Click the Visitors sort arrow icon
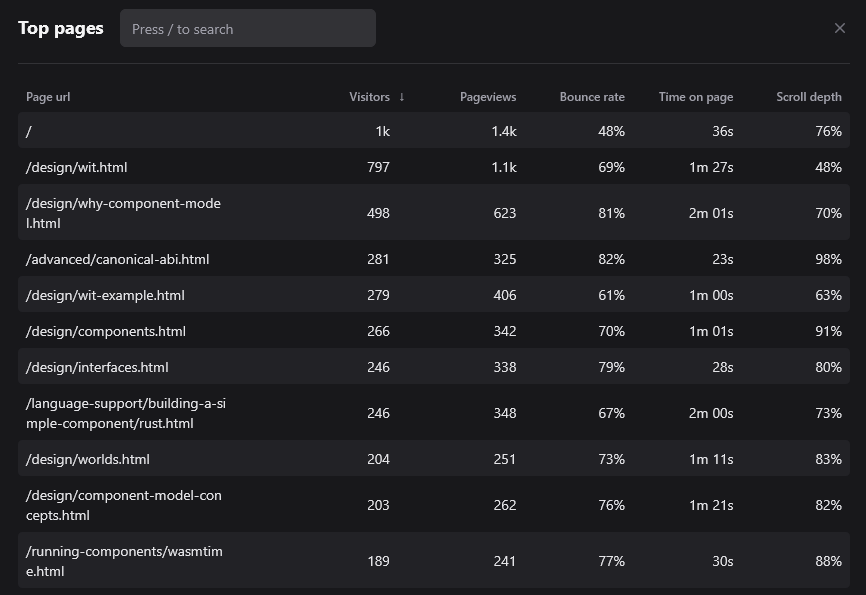This screenshot has width=866, height=595. pos(402,97)
